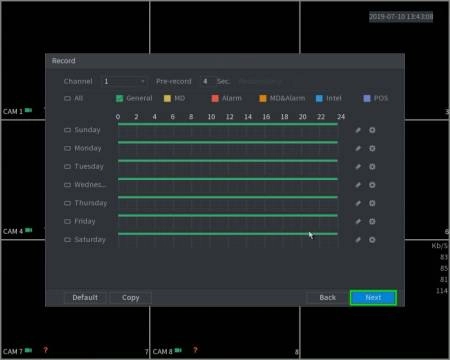
Task: Open the settings gear for Wednesday
Action: (x=372, y=185)
